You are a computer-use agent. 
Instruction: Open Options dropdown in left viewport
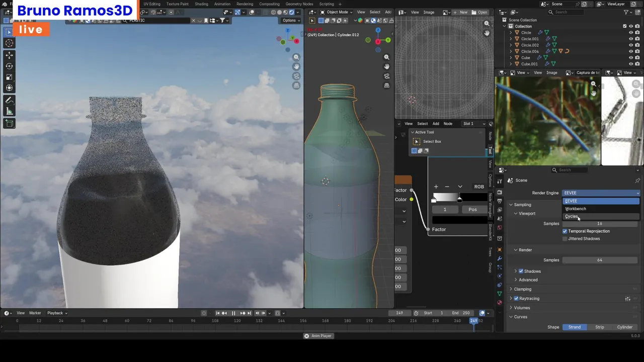291,21
